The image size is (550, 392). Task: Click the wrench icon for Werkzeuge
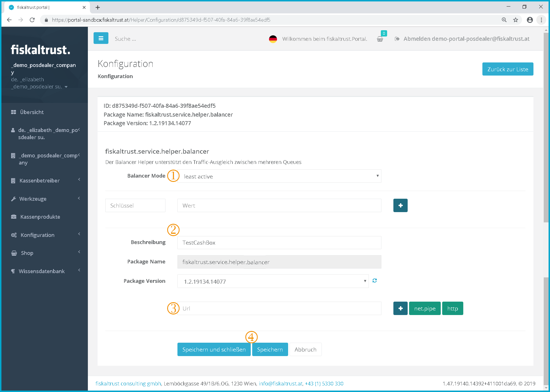(13, 199)
